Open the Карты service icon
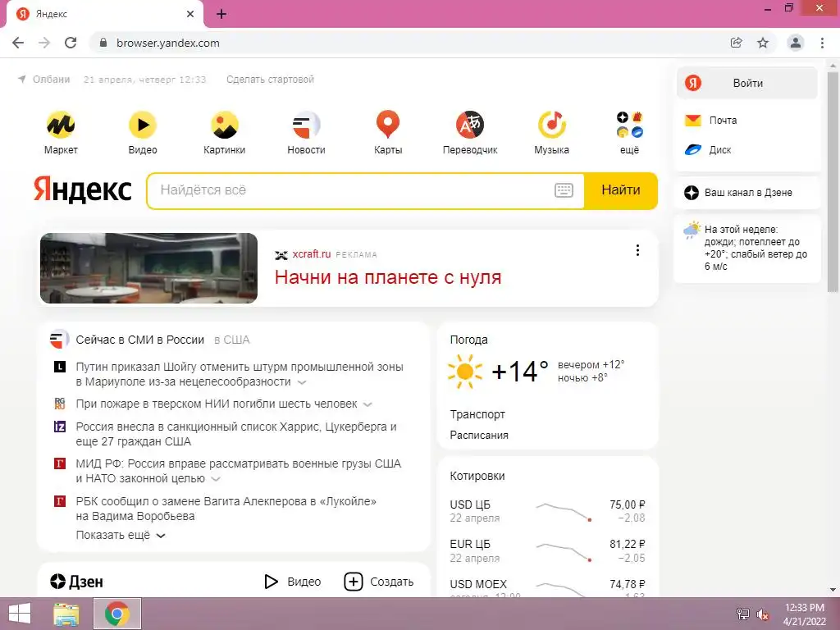The height and width of the screenshot is (630, 840). [x=388, y=125]
